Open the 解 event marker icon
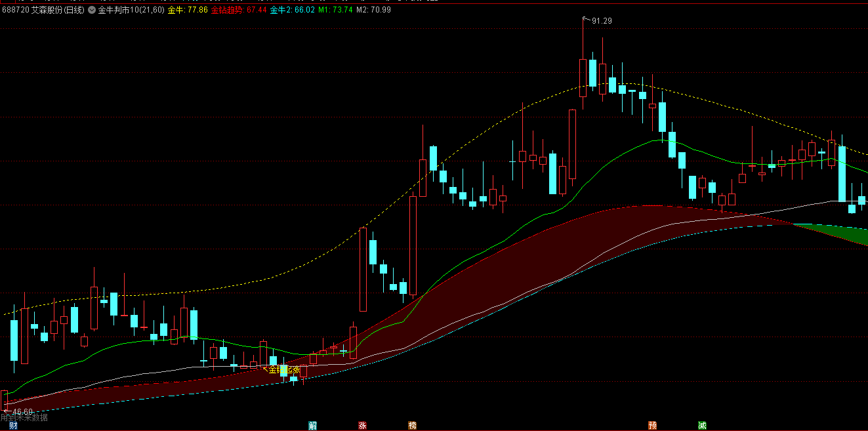 [x=313, y=425]
